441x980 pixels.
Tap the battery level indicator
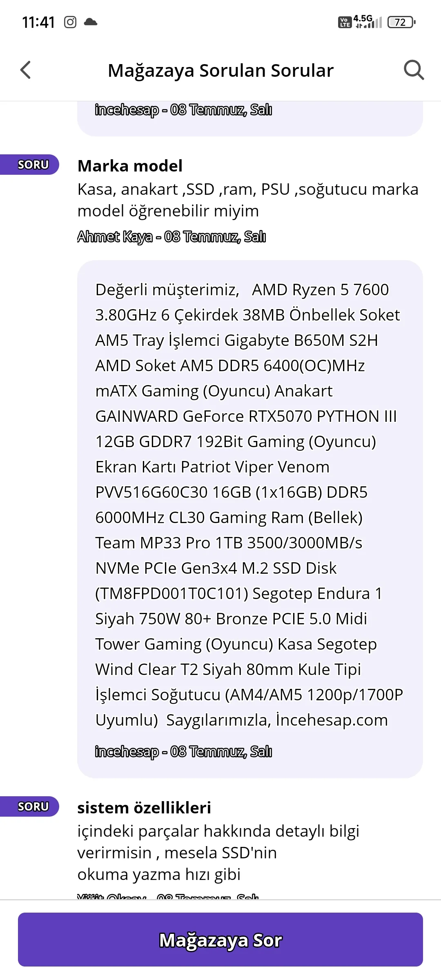[x=401, y=22]
